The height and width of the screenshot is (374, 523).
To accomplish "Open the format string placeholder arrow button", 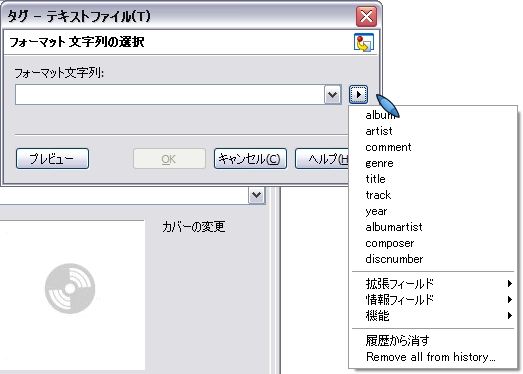I will tap(359, 94).
